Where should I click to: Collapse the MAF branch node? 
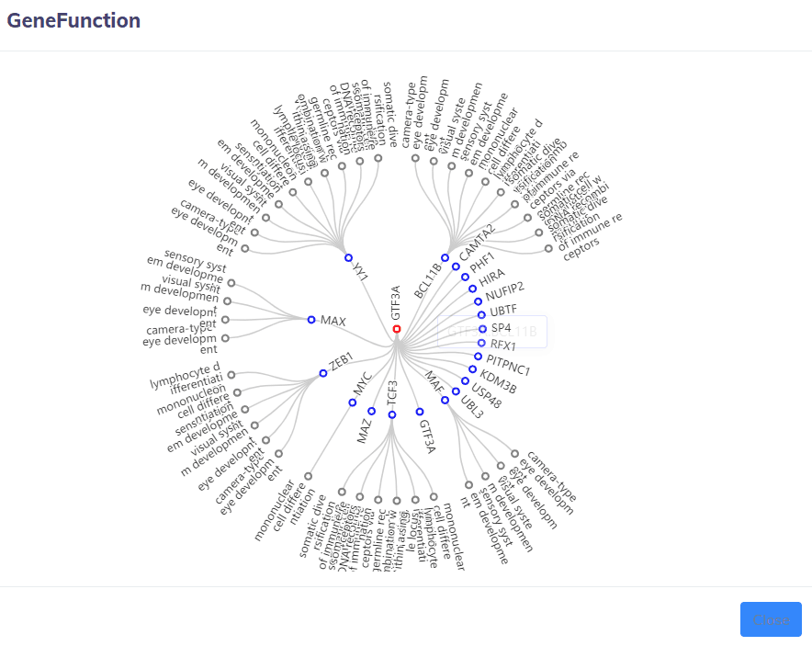pos(455,391)
